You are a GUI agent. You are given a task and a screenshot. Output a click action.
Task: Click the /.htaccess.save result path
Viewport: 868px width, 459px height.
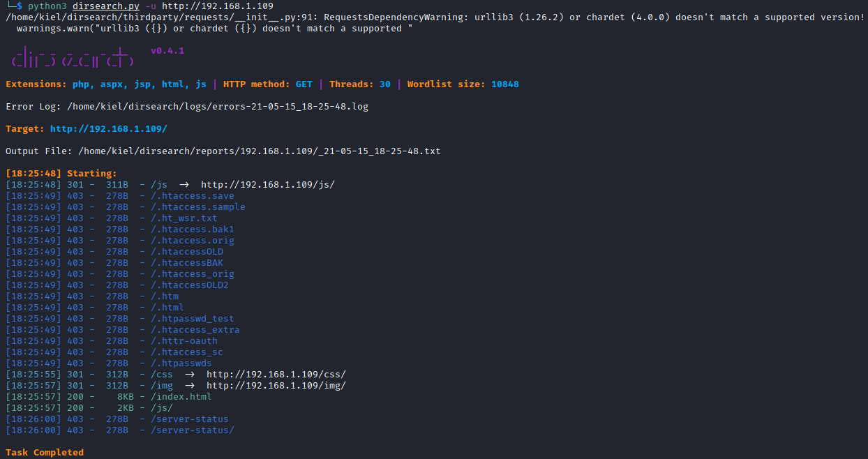coord(192,196)
